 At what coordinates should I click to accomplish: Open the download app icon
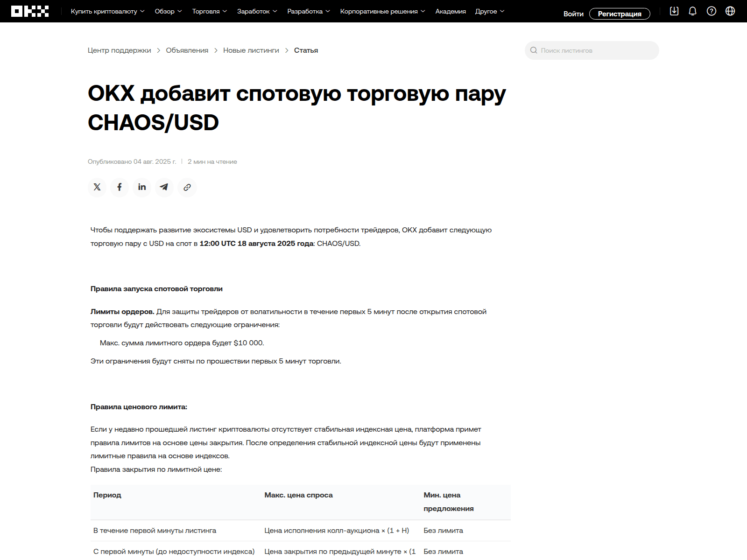674,11
